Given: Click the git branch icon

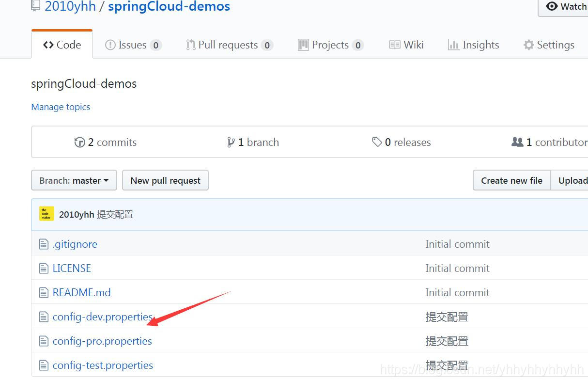Looking at the screenshot, I should click(x=231, y=142).
